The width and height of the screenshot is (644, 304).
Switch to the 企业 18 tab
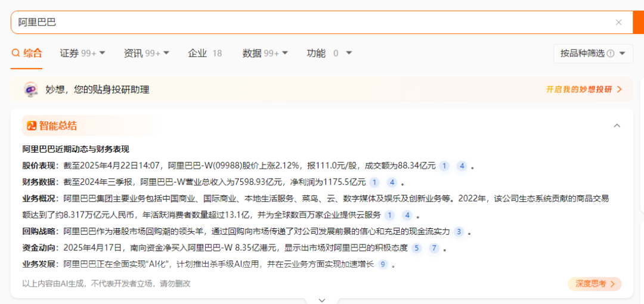point(205,53)
